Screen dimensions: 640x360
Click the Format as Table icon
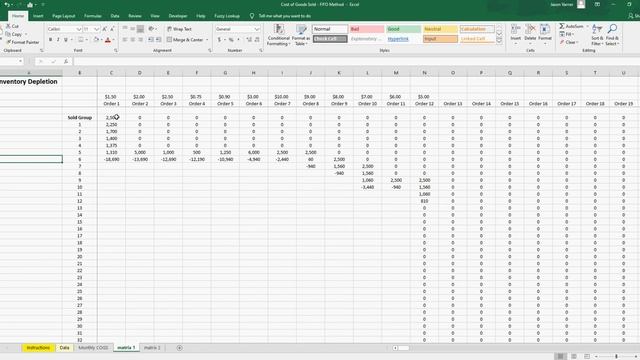point(301,29)
